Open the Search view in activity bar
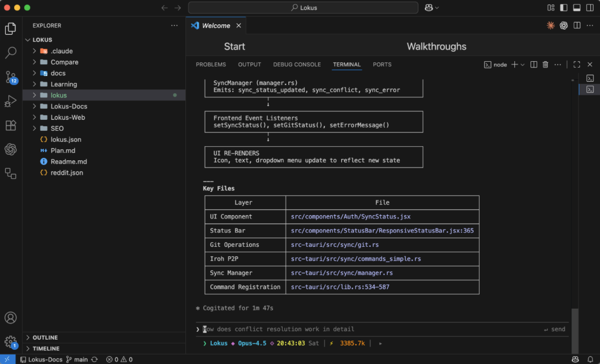This screenshot has height=364, width=600. pyautogui.click(x=11, y=53)
